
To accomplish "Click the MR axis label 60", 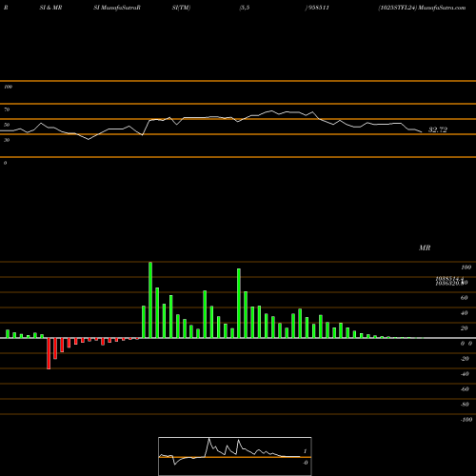I will 464,298.
